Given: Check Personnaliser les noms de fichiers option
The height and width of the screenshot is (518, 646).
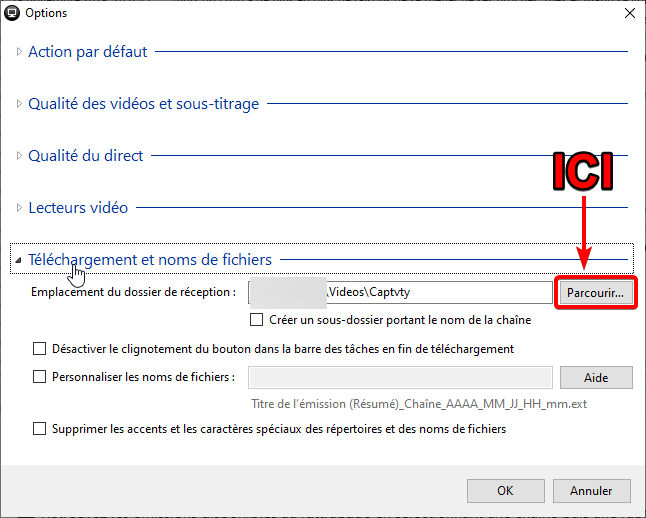Looking at the screenshot, I should [40, 377].
